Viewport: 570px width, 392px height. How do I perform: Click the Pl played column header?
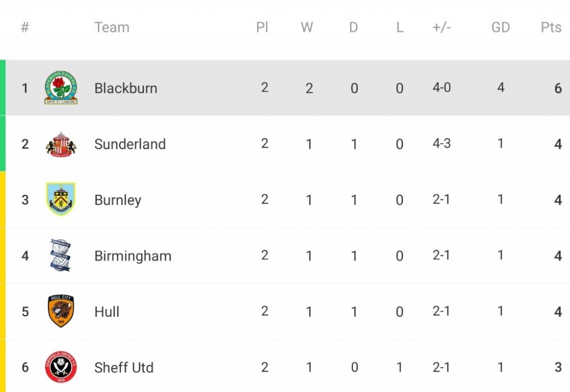(262, 27)
